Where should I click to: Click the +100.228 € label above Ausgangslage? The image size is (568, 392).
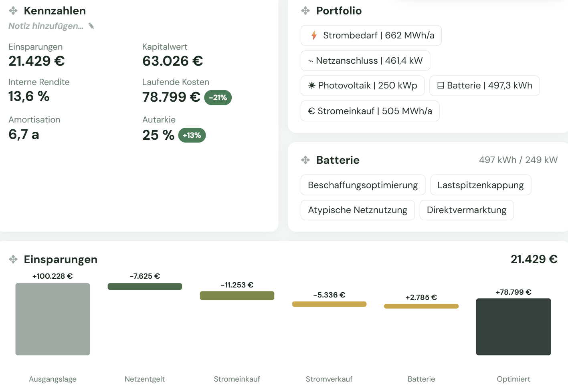point(53,276)
